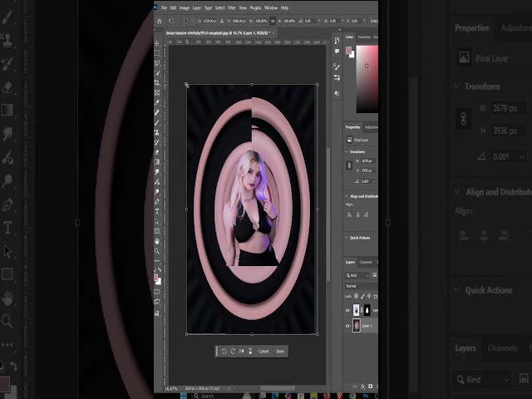Open the Adjustments sliders panel icon
Viewport: 532px width, 399px height.
[337, 77]
